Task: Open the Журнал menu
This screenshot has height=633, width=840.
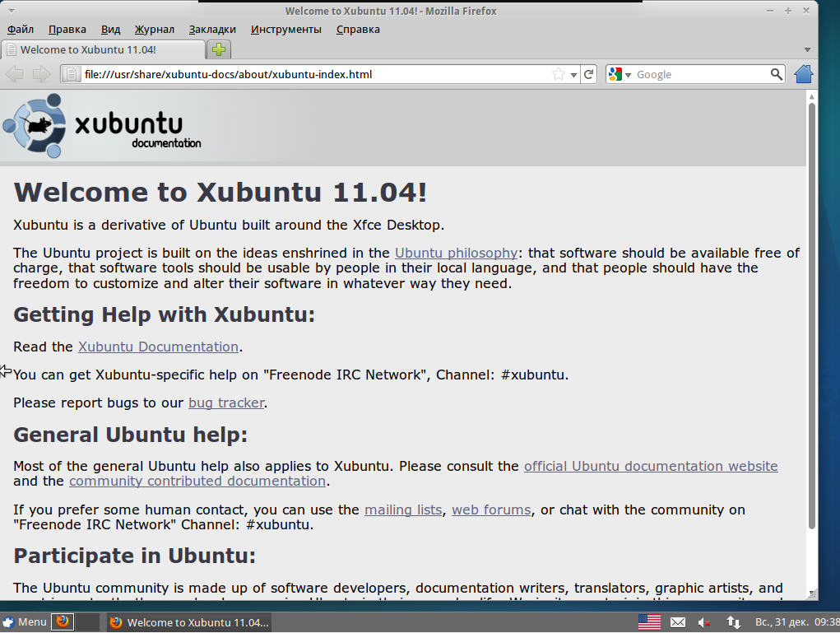Action: pyautogui.click(x=155, y=30)
